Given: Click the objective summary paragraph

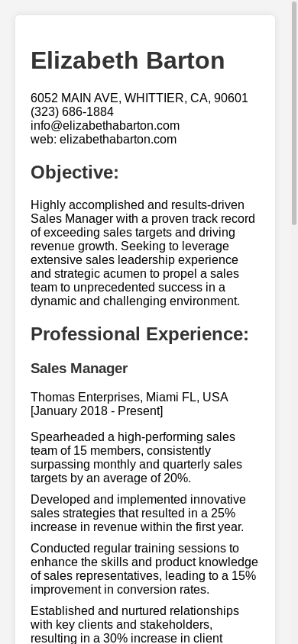Looking at the screenshot, I should (x=144, y=253).
